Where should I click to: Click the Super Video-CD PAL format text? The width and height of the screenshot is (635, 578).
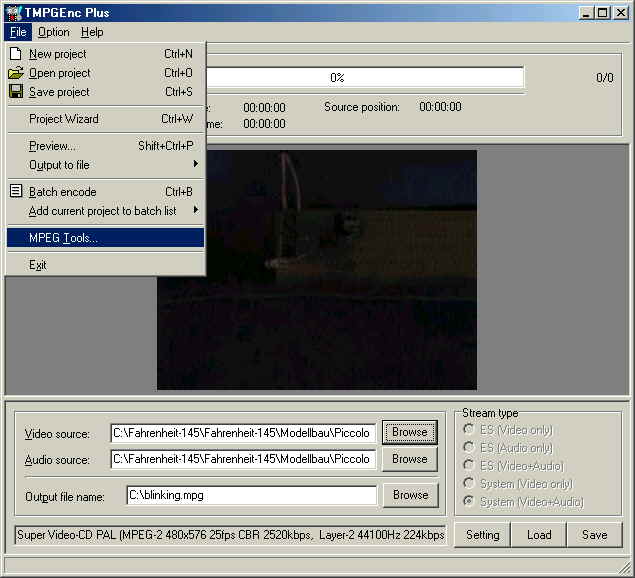click(230, 535)
